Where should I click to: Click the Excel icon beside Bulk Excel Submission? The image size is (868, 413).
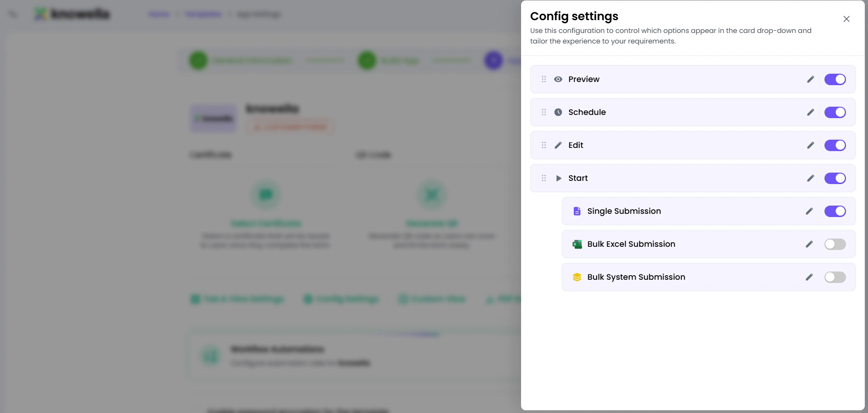577,244
